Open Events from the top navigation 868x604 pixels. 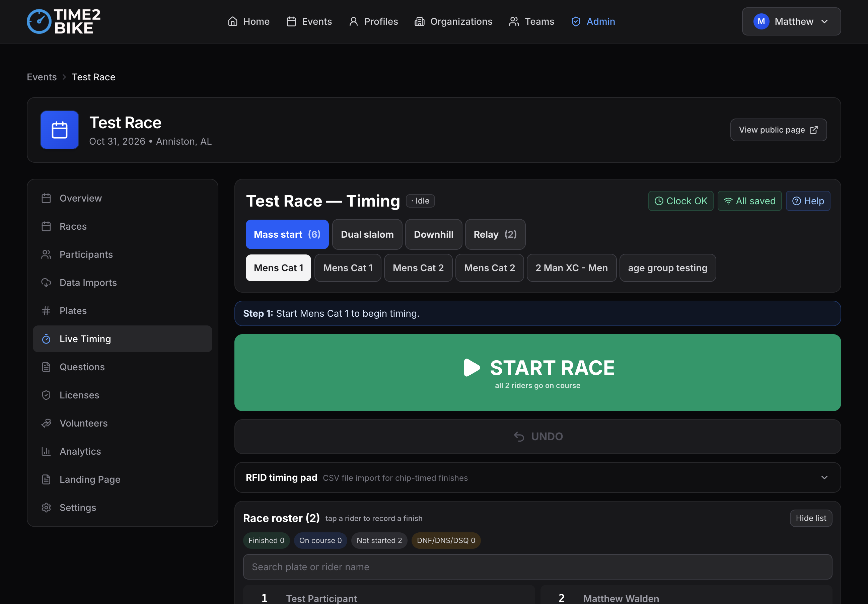(x=309, y=21)
